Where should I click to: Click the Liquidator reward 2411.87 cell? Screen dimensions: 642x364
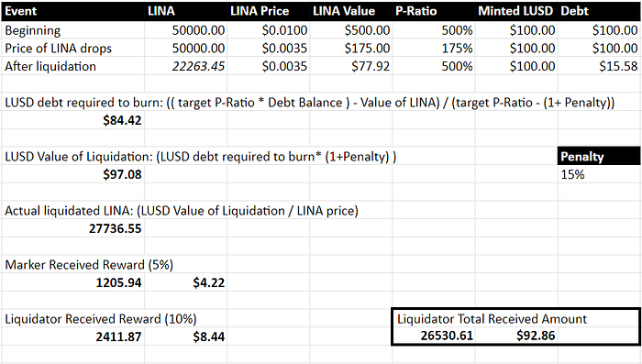[x=72, y=336]
